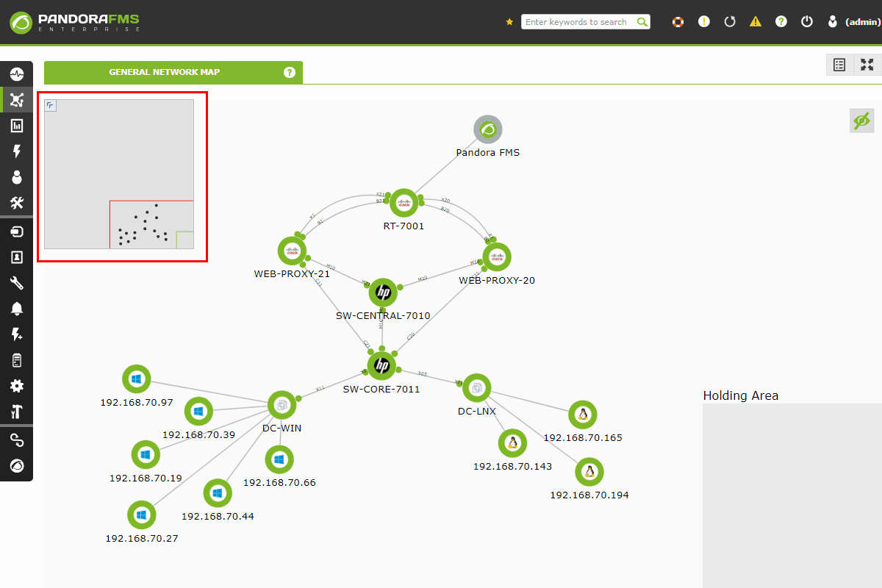Switch to list view of network maps
Screen dimensions: 882x588
pos(839,65)
